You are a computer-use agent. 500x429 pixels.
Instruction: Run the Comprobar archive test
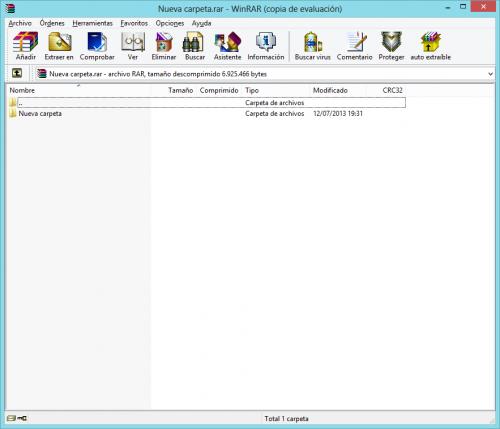[97, 46]
